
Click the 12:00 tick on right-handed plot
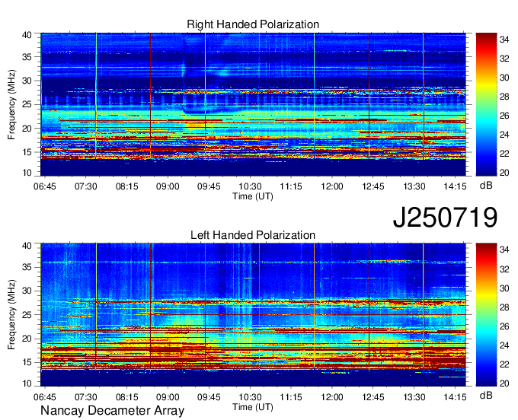tap(332, 186)
